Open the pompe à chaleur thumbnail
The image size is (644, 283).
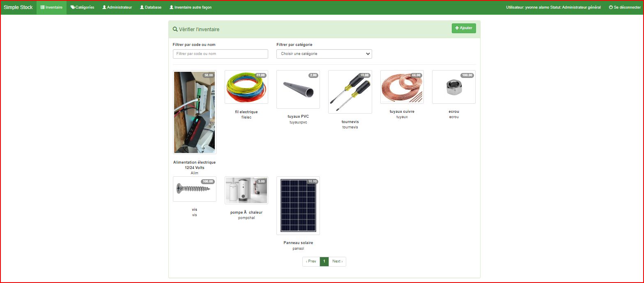[246, 190]
